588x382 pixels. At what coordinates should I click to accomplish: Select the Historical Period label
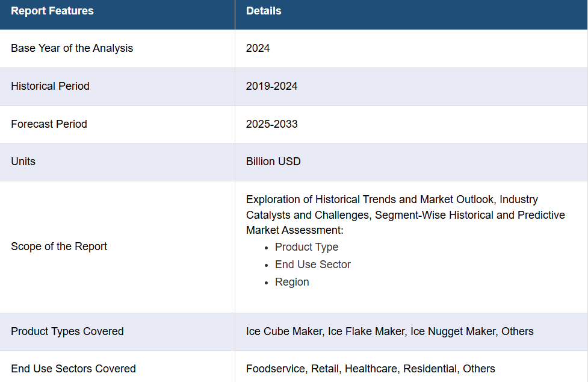click(x=50, y=86)
